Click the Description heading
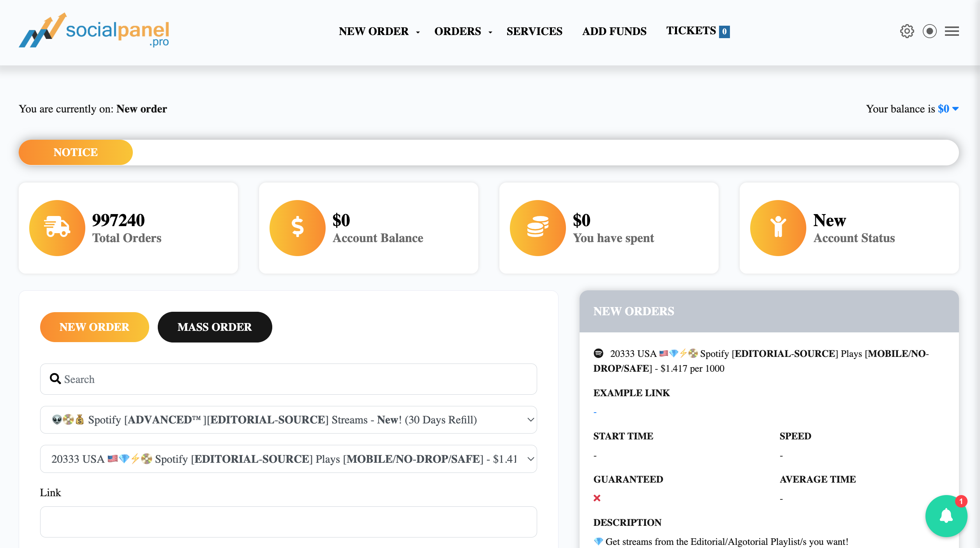The image size is (980, 548). click(627, 523)
